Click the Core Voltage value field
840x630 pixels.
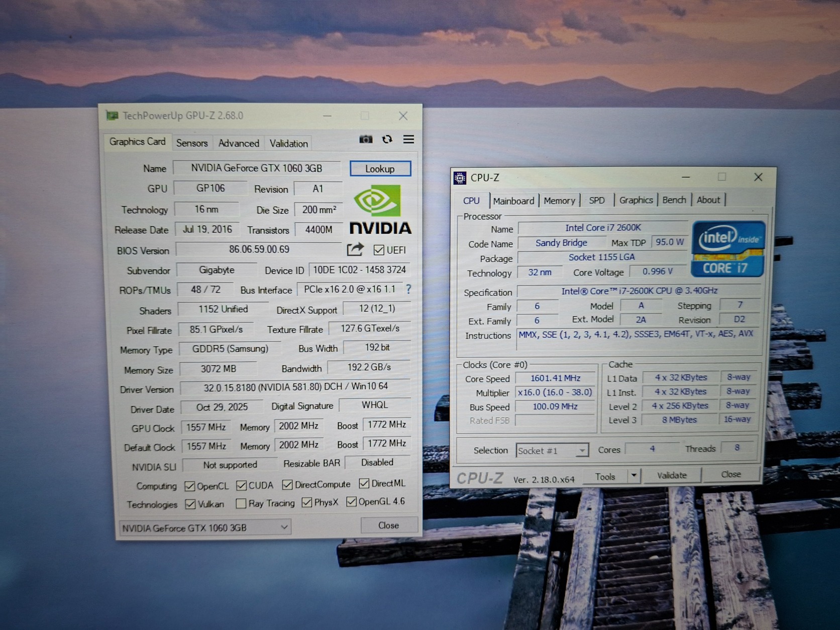click(658, 271)
